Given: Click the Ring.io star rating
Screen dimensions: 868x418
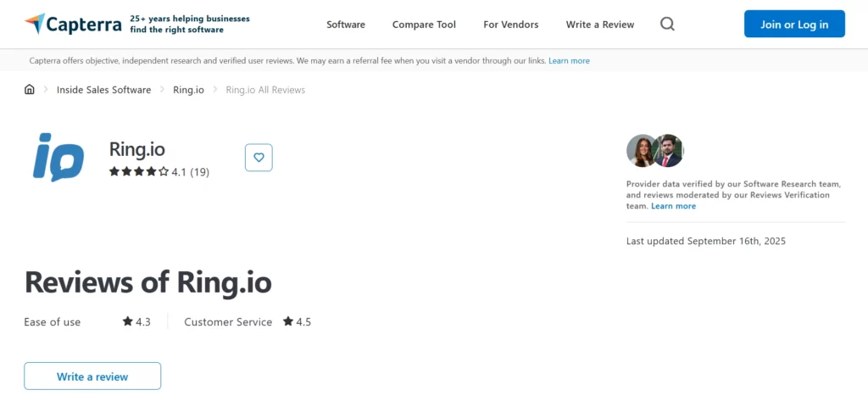Looking at the screenshot, I should [x=139, y=171].
